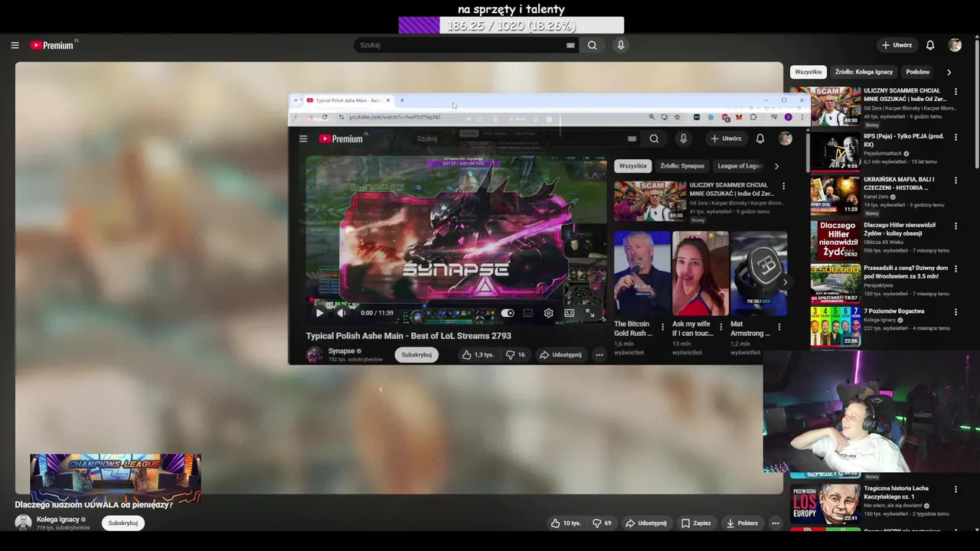Select Wszystkie chip in the inner window
The width and height of the screenshot is (980, 551).
(633, 166)
